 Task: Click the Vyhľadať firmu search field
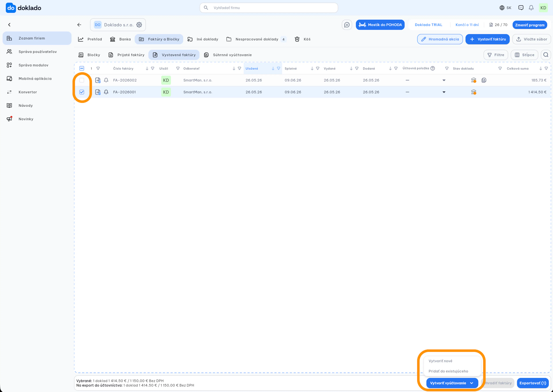[269, 8]
